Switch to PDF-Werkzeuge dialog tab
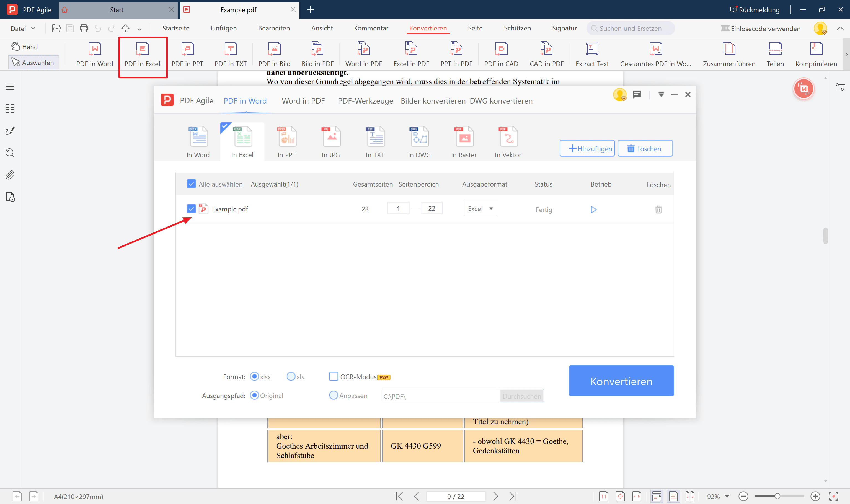The height and width of the screenshot is (504, 850). coord(365,101)
